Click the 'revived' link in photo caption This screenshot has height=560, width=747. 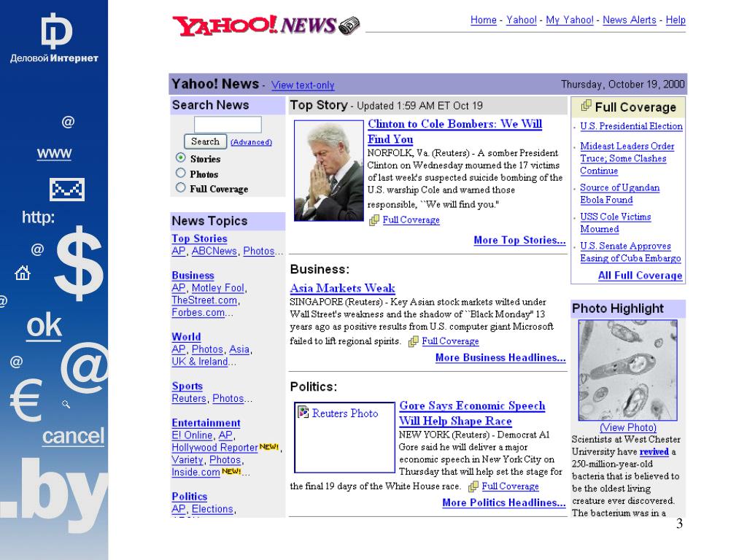coord(654,451)
